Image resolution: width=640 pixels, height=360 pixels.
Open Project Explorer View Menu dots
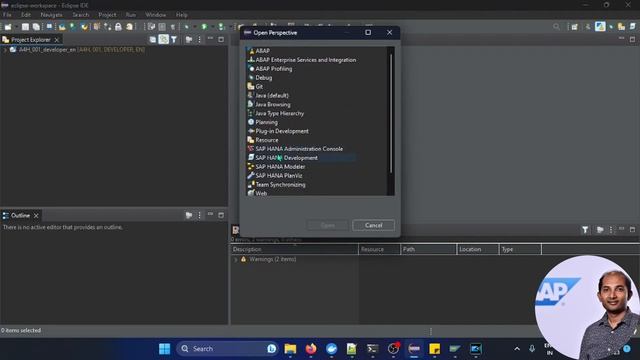click(199, 40)
